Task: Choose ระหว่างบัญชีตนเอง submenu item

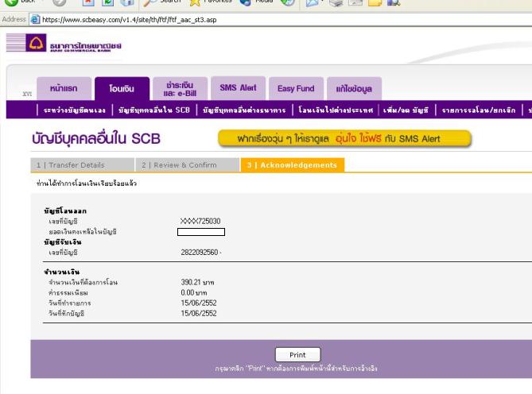Action: [x=75, y=110]
